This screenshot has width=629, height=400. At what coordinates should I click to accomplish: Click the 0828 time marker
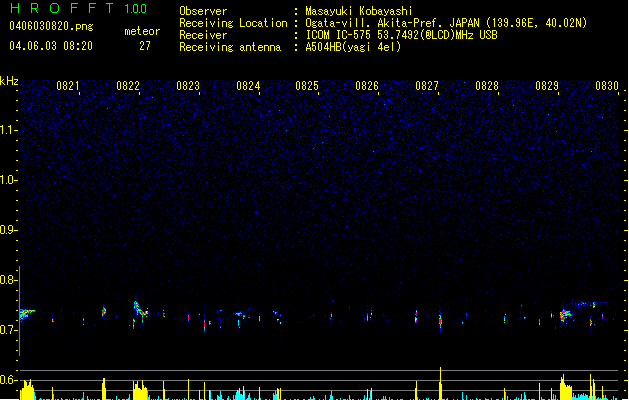click(x=487, y=86)
